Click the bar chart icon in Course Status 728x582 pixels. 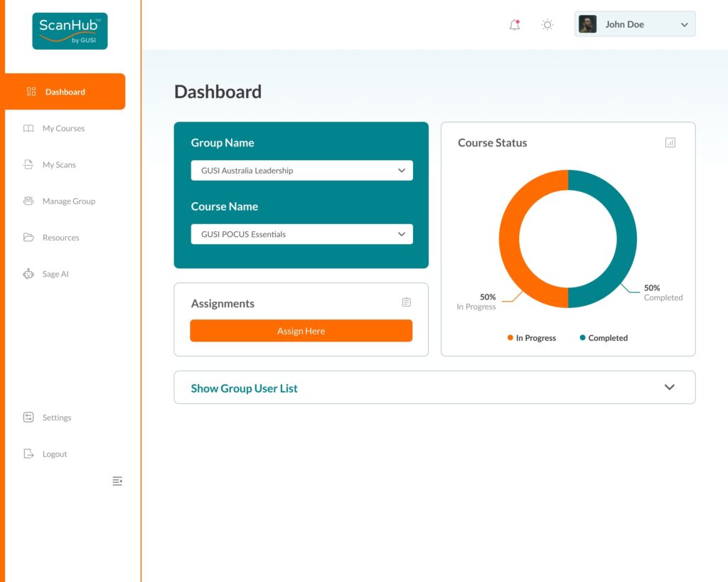coord(670,142)
